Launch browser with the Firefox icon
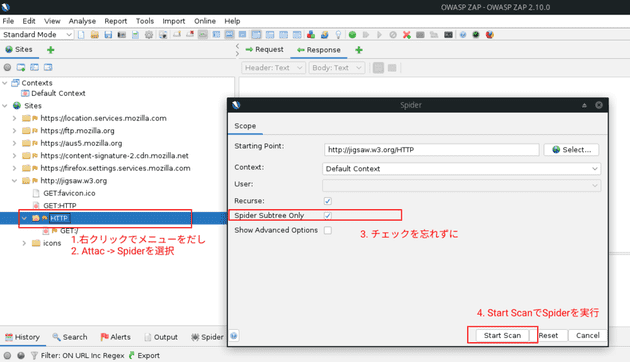 (489, 35)
